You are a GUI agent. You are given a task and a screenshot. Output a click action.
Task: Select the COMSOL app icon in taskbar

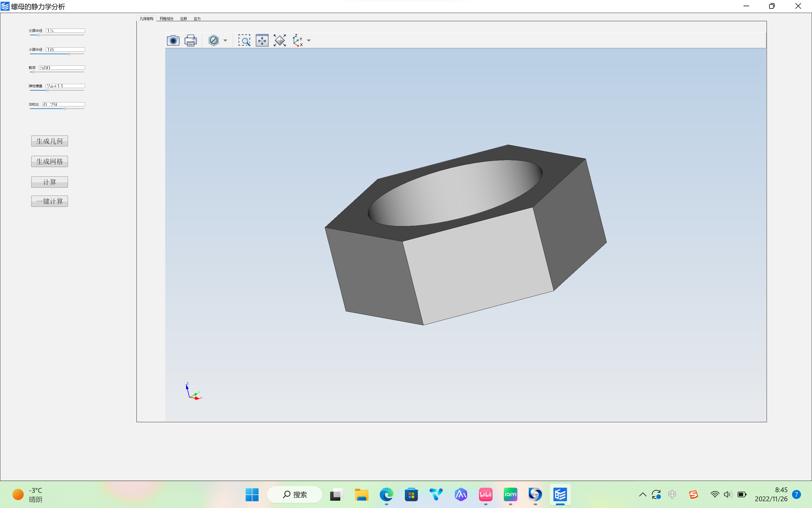coord(560,494)
